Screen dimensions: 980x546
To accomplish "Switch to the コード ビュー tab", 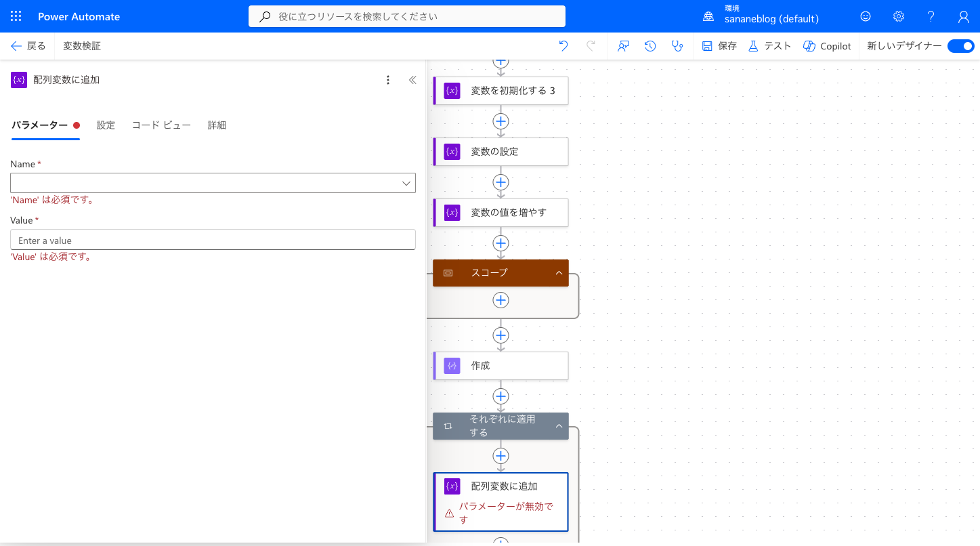I will [x=161, y=125].
